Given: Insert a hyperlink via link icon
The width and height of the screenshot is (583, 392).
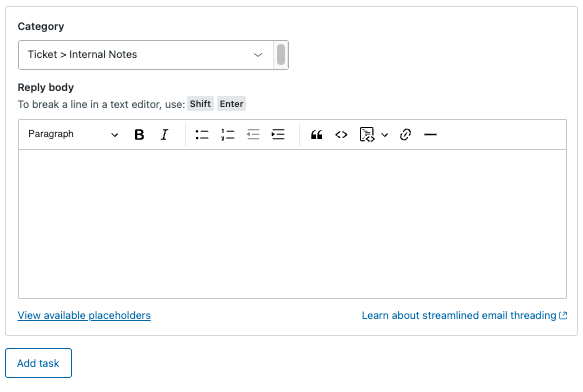Looking at the screenshot, I should [405, 135].
